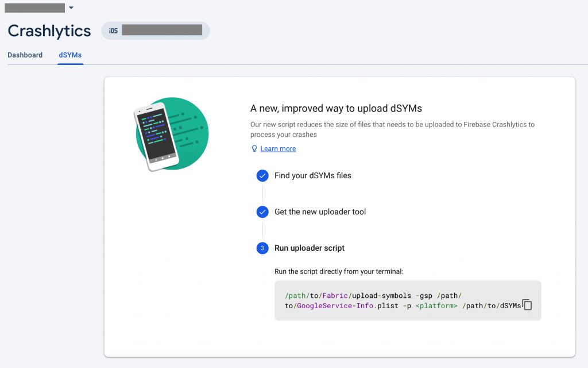
Task: Click the step 3 circle icon
Action: coord(262,248)
